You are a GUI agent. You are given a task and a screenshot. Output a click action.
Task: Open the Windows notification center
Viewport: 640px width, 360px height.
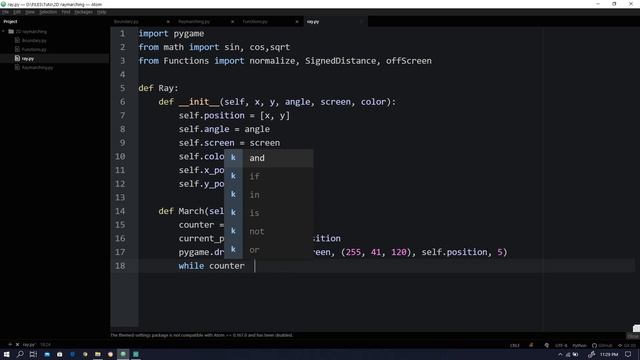[x=629, y=355]
